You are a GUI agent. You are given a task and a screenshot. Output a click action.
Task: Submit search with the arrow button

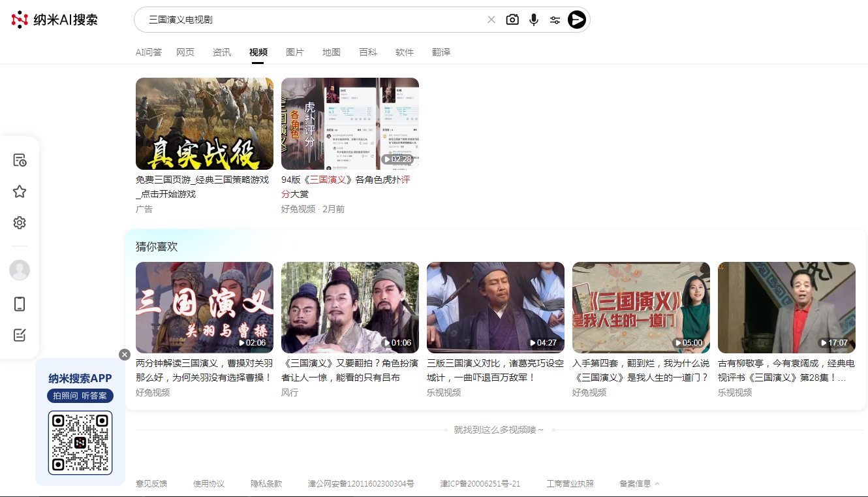coord(577,20)
